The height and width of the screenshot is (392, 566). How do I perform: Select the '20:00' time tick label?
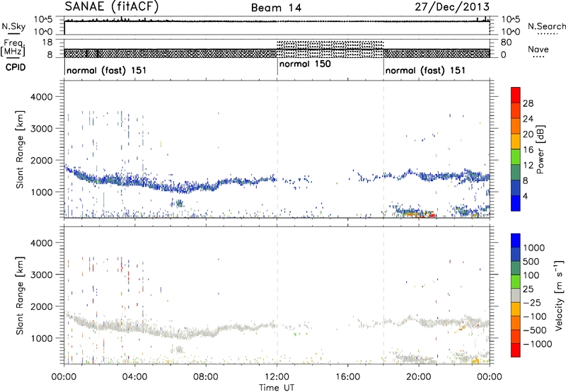419,377
